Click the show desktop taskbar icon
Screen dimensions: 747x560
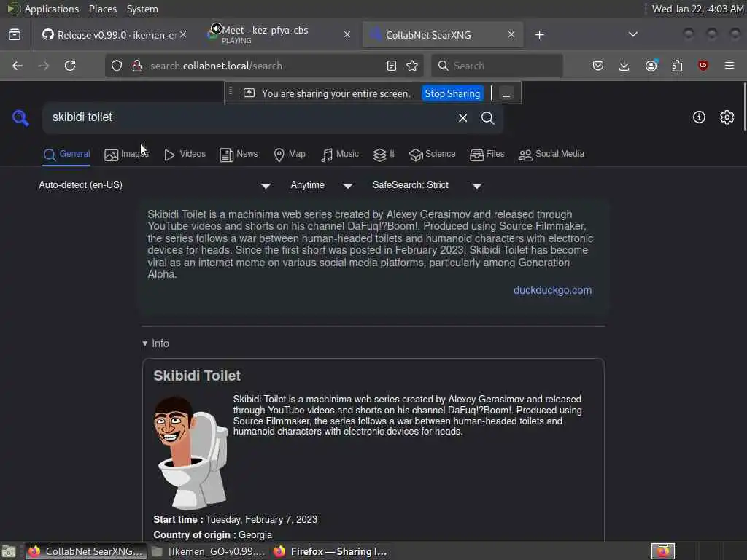coord(9,552)
